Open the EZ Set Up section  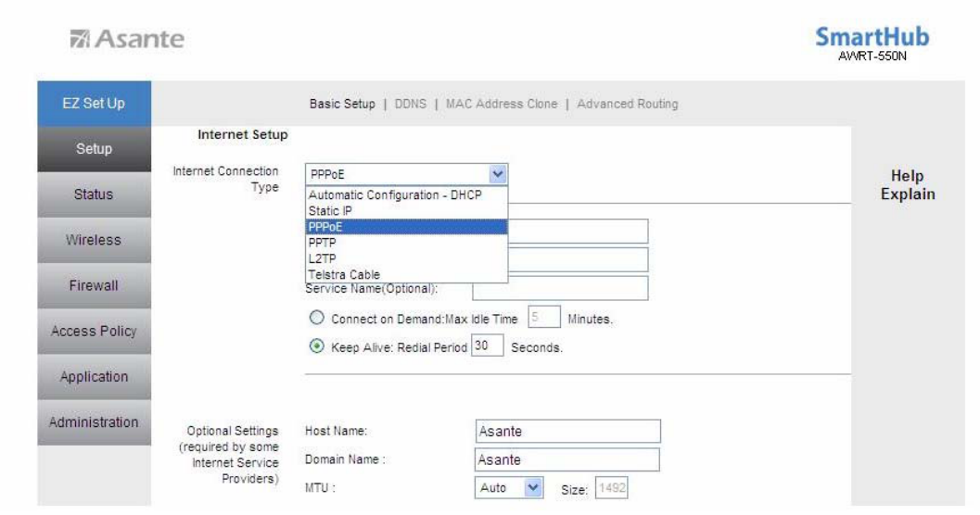[x=94, y=103]
